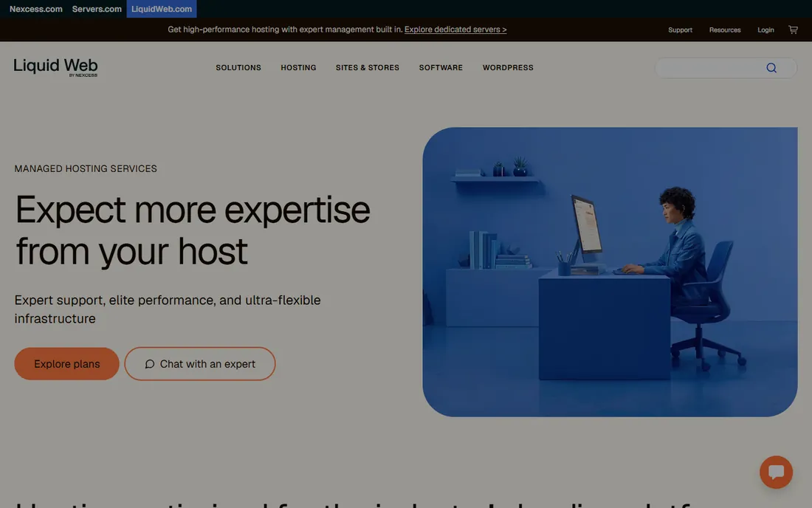This screenshot has height=508, width=812.
Task: Open the Sites & Stores menu
Action: tap(367, 68)
